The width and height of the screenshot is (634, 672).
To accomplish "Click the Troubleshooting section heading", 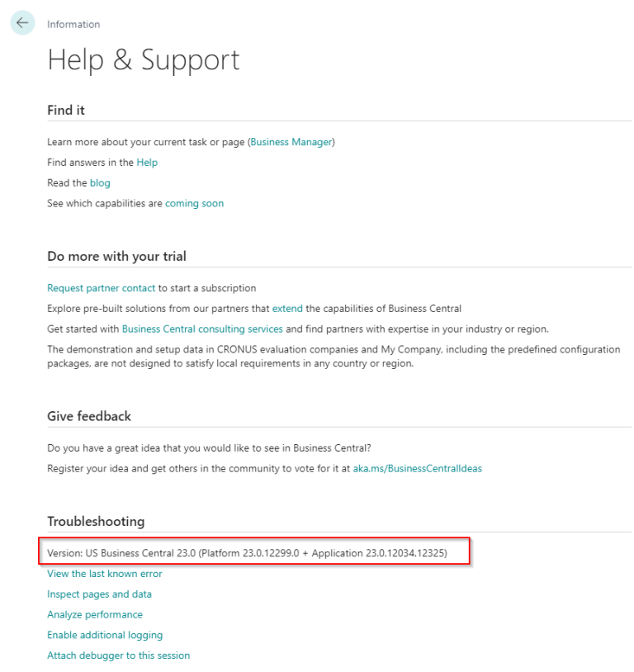I will tap(96, 521).
